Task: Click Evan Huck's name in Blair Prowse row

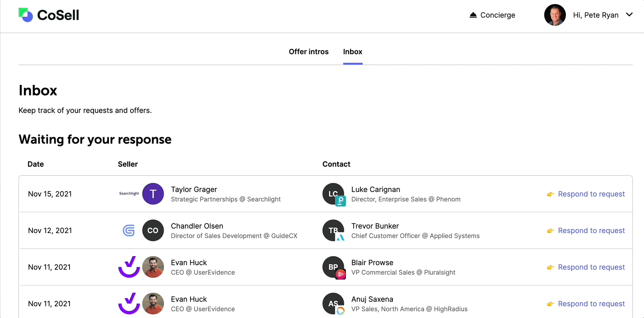Action: coord(189,262)
